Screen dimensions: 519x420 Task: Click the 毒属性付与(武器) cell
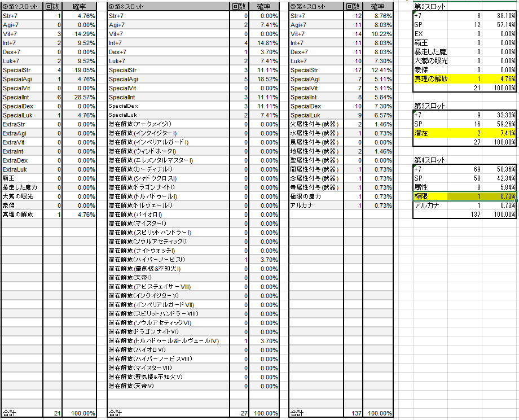pyautogui.click(x=316, y=187)
